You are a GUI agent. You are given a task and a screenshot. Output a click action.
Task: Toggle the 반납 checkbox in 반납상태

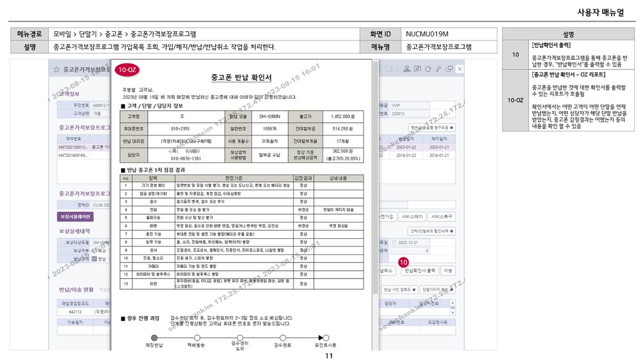click(95, 259)
